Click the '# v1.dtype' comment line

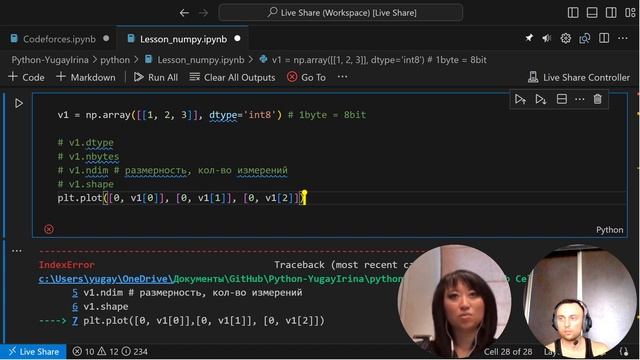[x=86, y=142]
